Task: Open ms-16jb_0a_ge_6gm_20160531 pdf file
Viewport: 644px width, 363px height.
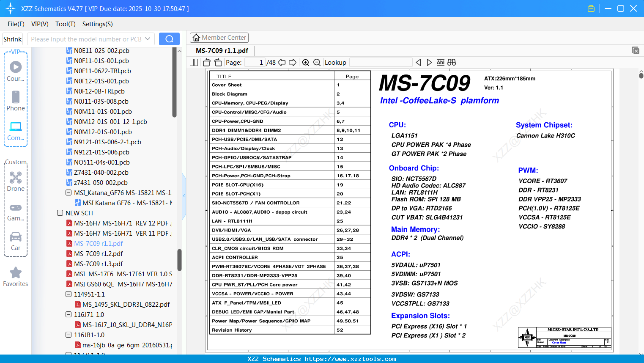Action: click(123, 345)
